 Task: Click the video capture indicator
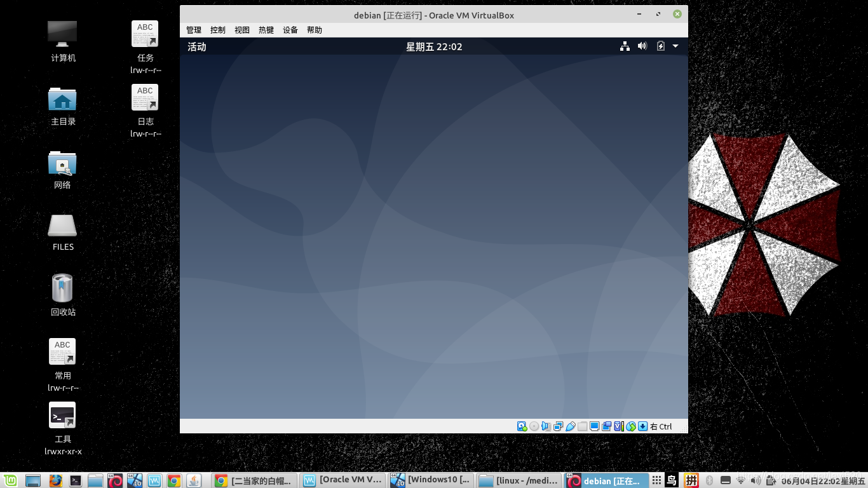click(x=607, y=426)
